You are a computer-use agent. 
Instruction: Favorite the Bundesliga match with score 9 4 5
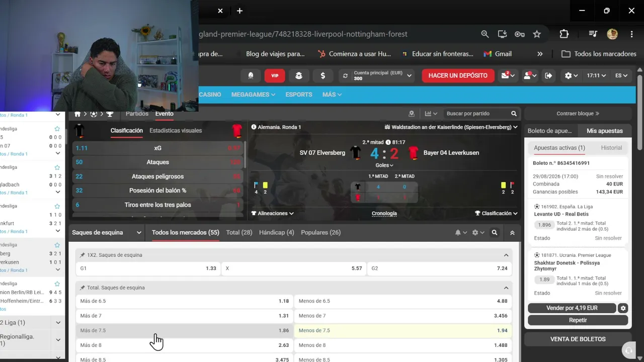[57, 284]
